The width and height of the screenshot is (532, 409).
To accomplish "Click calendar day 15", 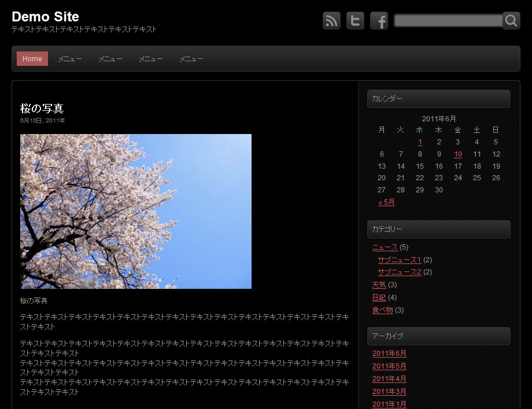I will (x=420, y=166).
